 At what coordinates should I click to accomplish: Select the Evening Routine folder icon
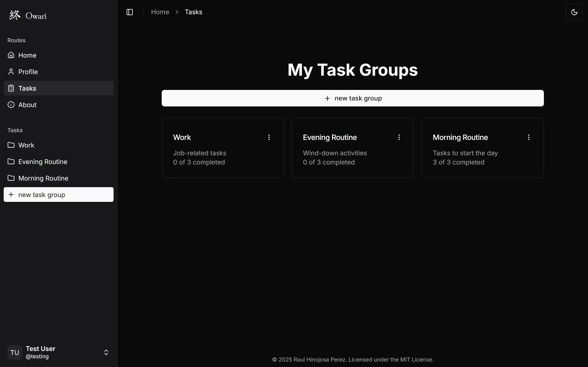[x=11, y=161]
